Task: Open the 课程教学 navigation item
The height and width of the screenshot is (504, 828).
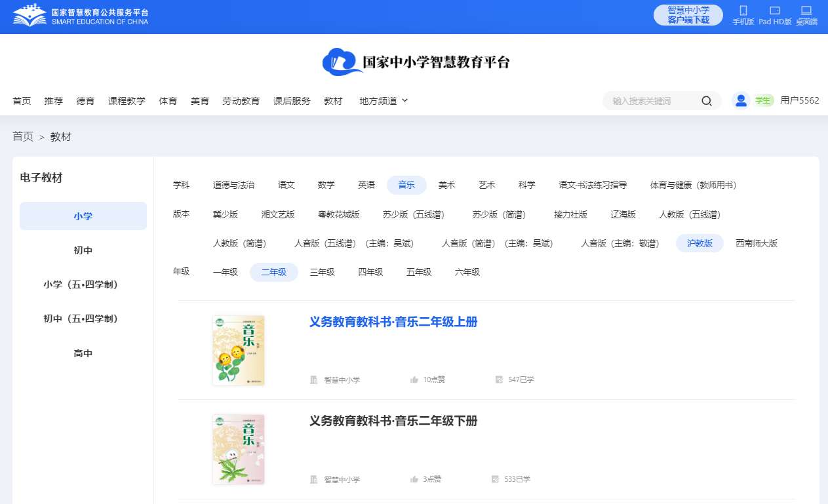Action: 127,101
